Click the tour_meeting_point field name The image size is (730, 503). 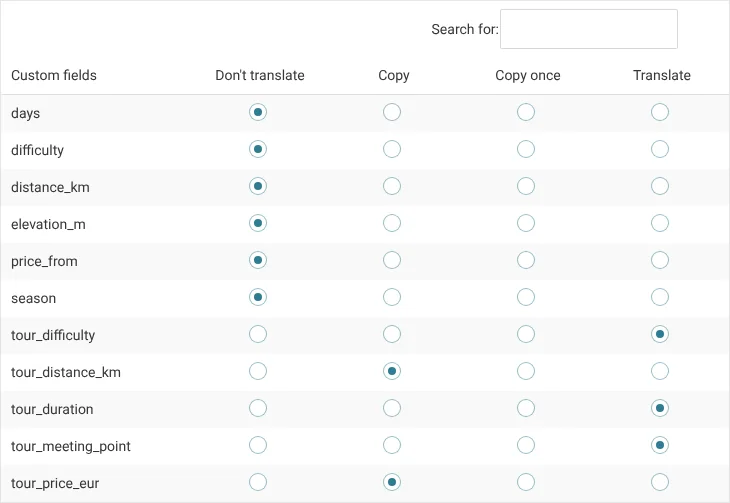coord(71,446)
